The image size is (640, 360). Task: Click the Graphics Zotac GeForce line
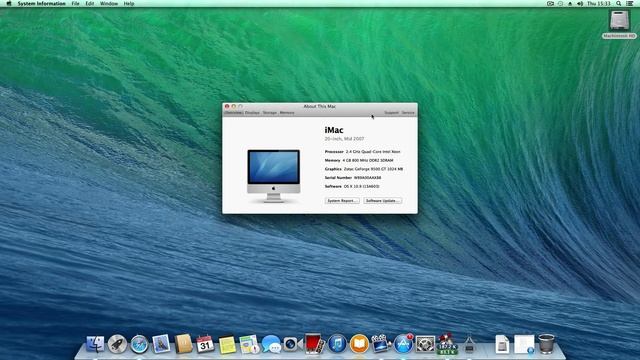pyautogui.click(x=364, y=169)
